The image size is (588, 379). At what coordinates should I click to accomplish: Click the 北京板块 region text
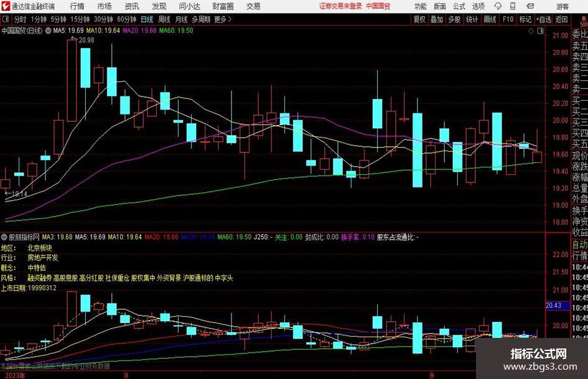40,248
